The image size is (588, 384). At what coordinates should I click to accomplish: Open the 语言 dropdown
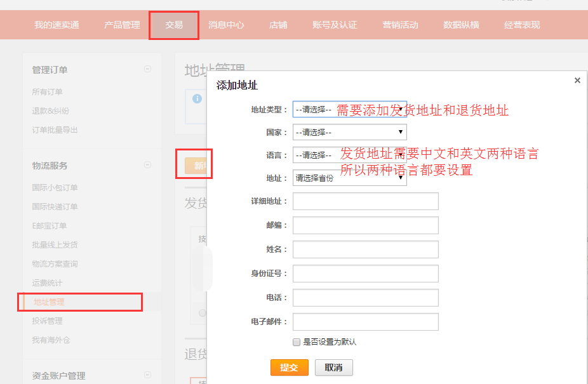pyautogui.click(x=349, y=155)
